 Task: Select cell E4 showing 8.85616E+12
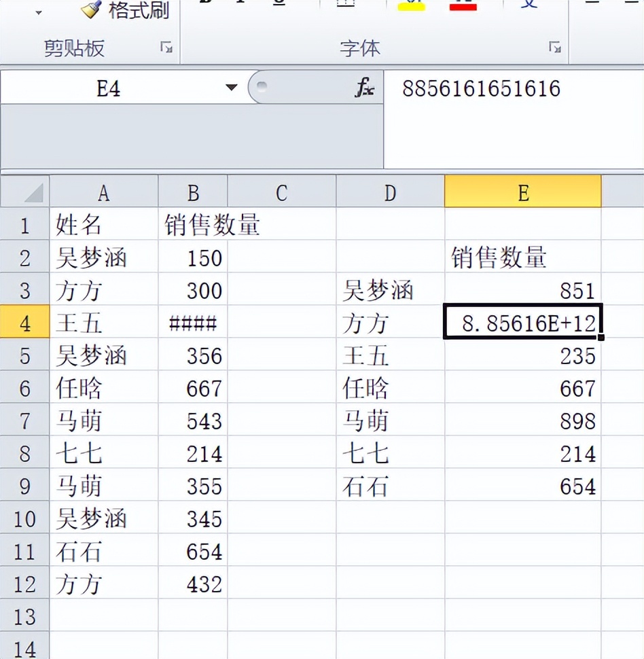[522, 324]
